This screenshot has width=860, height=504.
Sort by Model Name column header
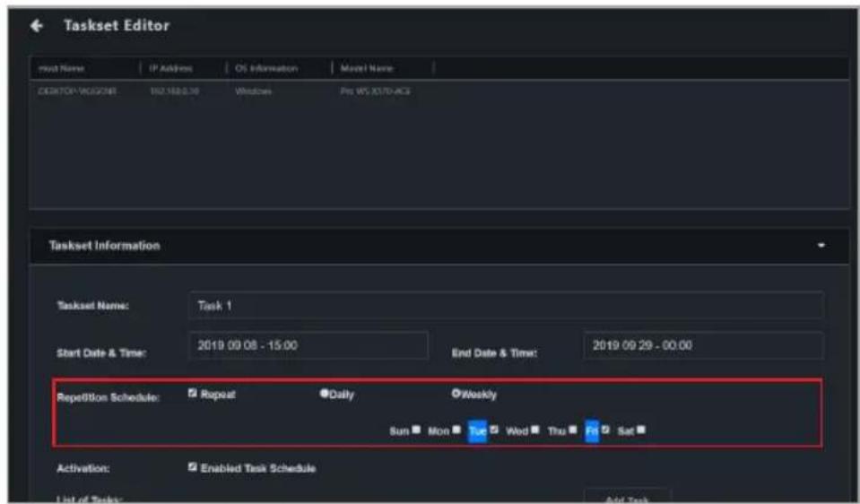coord(367,68)
